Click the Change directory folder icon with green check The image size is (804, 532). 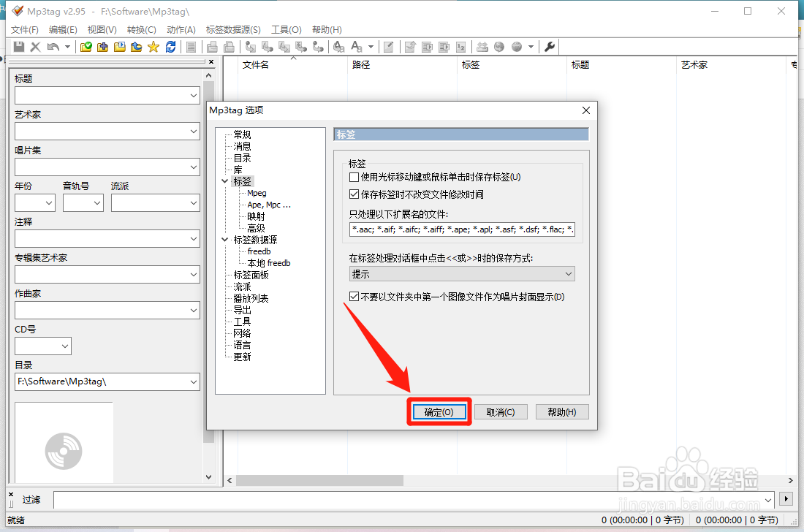(86, 47)
